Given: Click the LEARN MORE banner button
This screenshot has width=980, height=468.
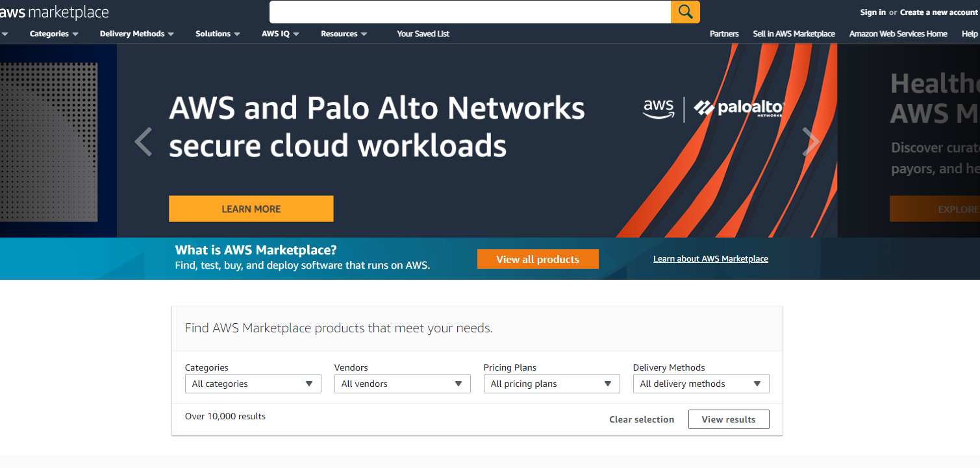Looking at the screenshot, I should (251, 209).
